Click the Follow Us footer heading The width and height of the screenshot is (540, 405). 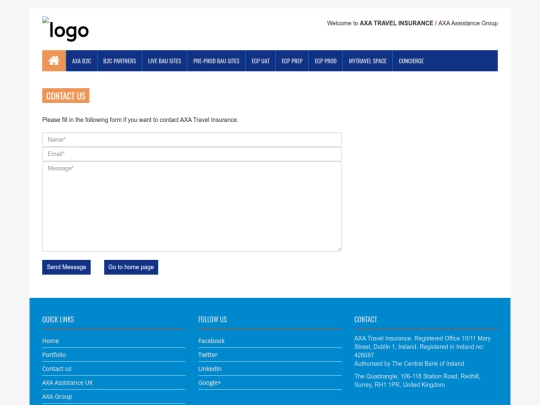[212, 319]
